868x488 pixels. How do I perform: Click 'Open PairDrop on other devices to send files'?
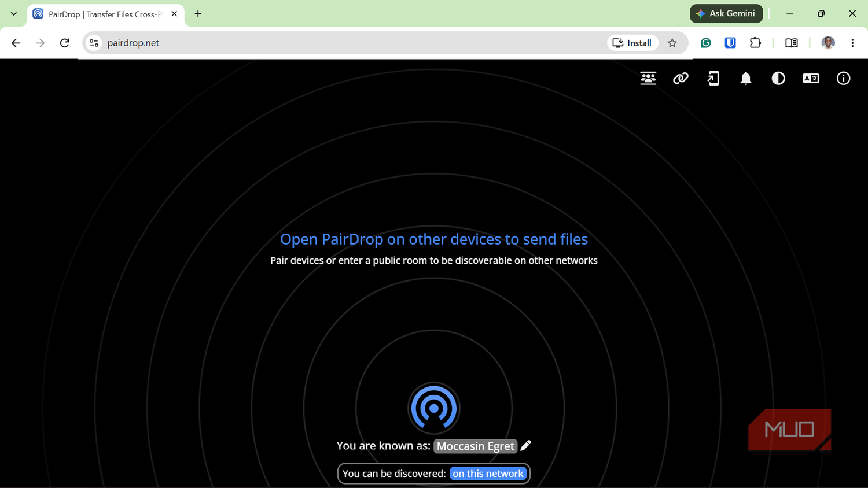pyautogui.click(x=434, y=239)
